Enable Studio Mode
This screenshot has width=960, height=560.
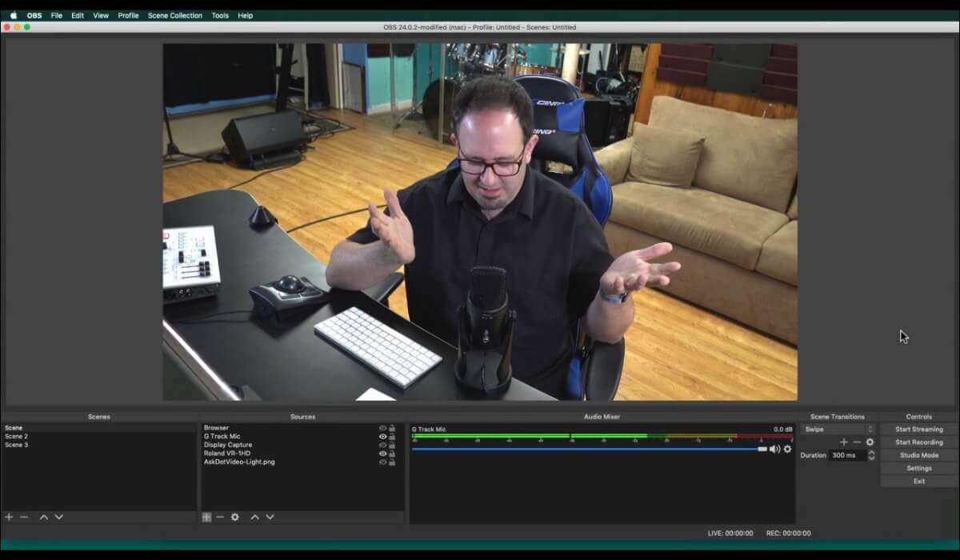919,455
